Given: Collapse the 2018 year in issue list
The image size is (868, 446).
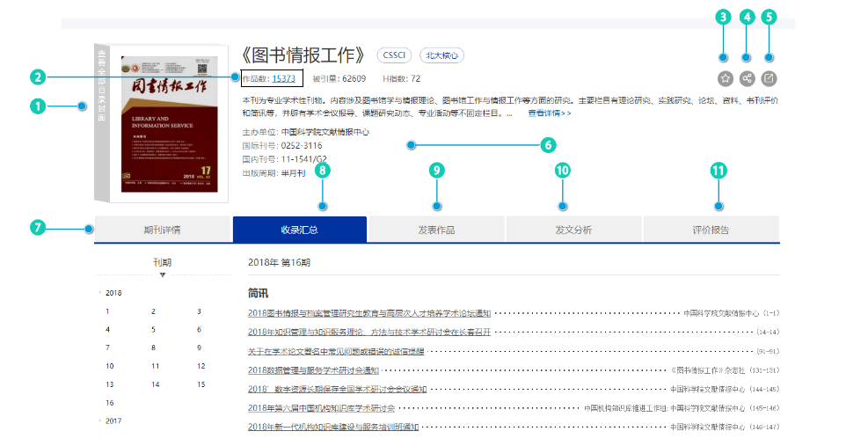Looking at the screenshot, I should [x=113, y=293].
